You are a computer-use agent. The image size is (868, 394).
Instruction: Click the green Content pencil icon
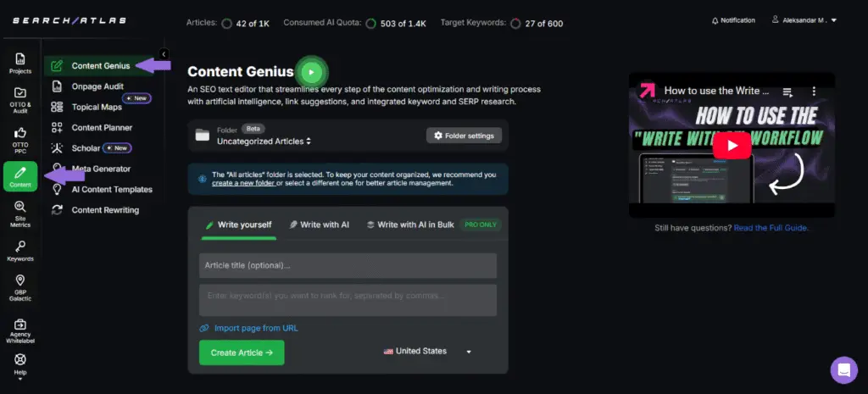pos(20,176)
